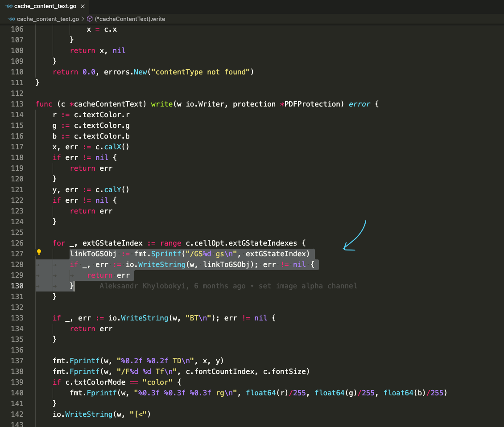The width and height of the screenshot is (504, 427).
Task: Click the breadcrumb Go file icon
Action: pos(12,19)
